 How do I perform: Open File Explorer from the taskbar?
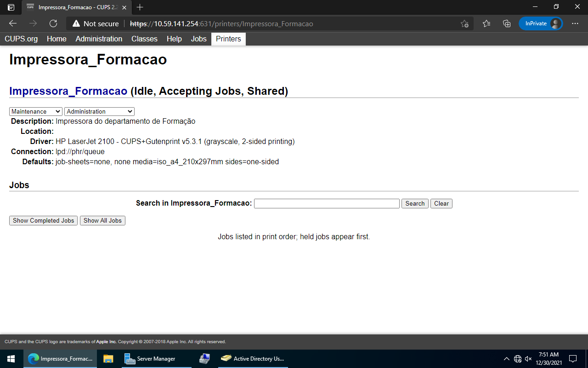pyautogui.click(x=108, y=358)
